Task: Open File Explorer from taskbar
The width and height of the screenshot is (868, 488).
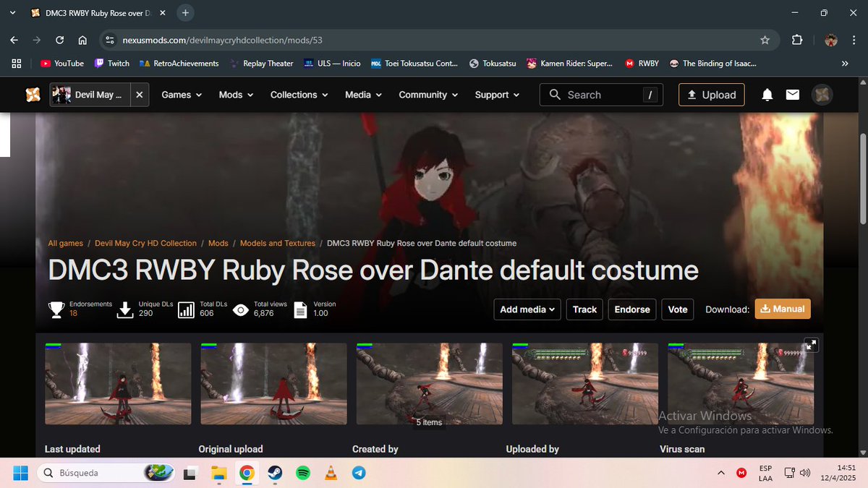Action: [218, 473]
